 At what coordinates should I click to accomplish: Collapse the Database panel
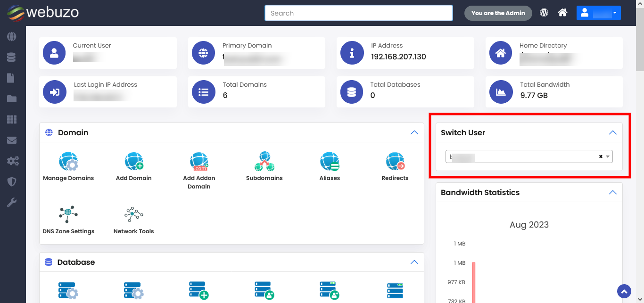pyautogui.click(x=414, y=262)
